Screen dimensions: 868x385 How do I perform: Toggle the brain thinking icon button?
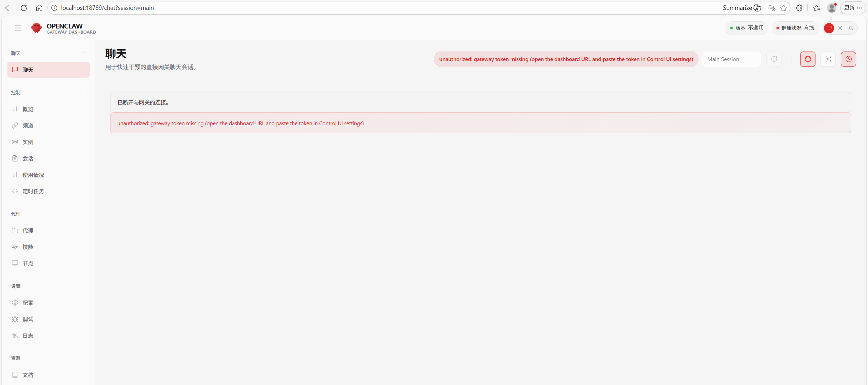tap(808, 59)
